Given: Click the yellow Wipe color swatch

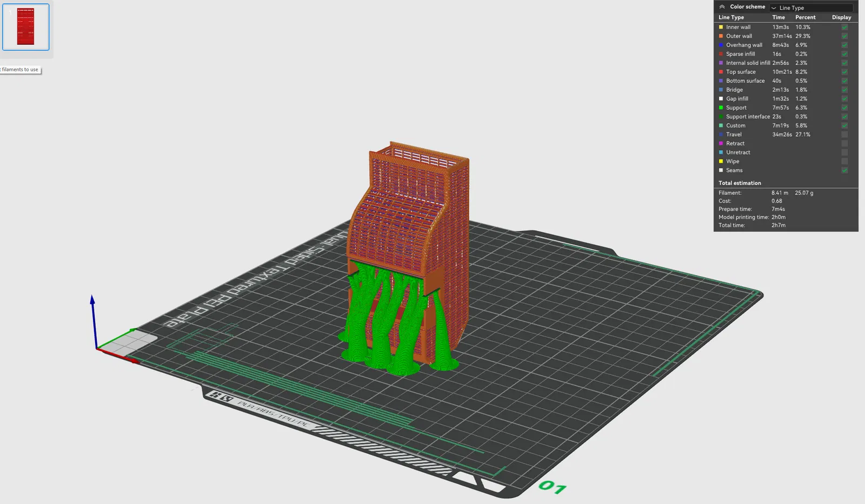Looking at the screenshot, I should pos(721,161).
